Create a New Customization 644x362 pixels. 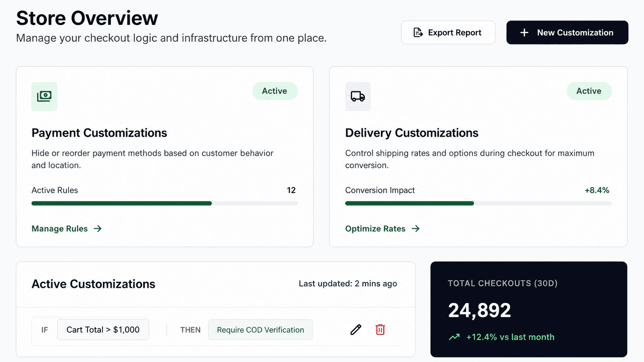[567, 33]
